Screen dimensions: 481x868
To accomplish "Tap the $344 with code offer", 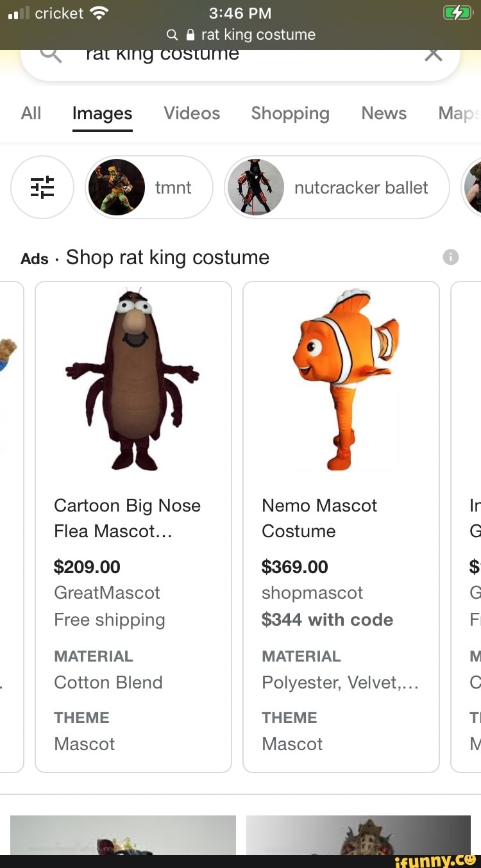I will click(328, 619).
